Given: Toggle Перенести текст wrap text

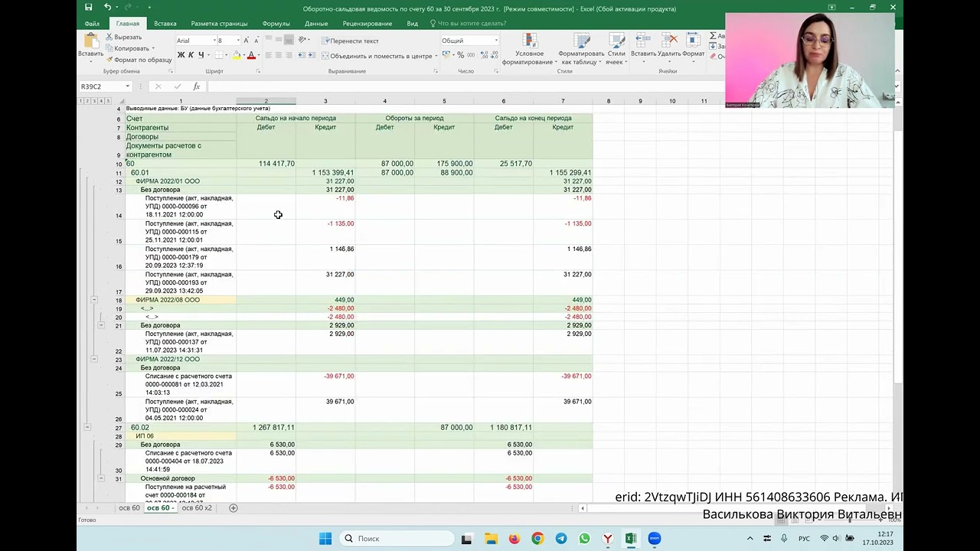Looking at the screenshot, I should (x=350, y=41).
